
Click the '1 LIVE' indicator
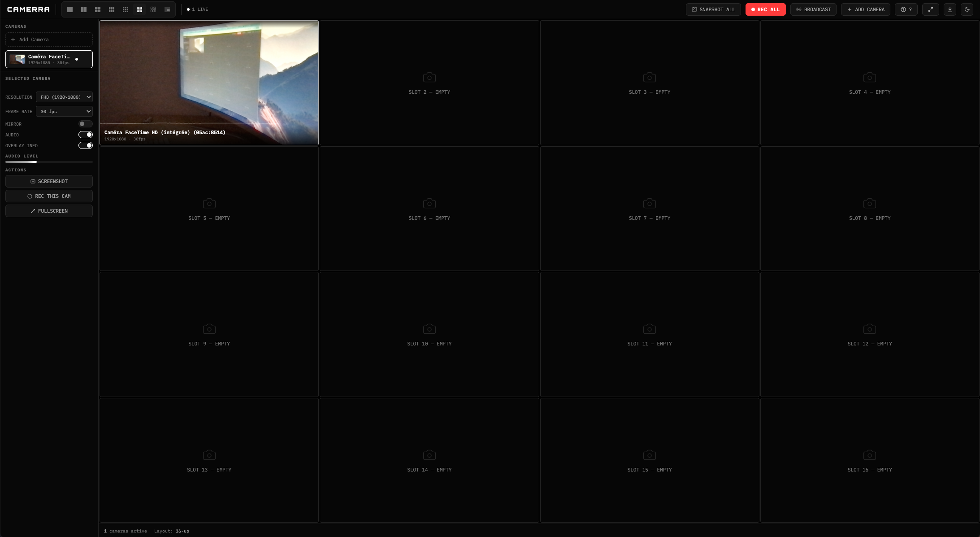[x=198, y=9]
